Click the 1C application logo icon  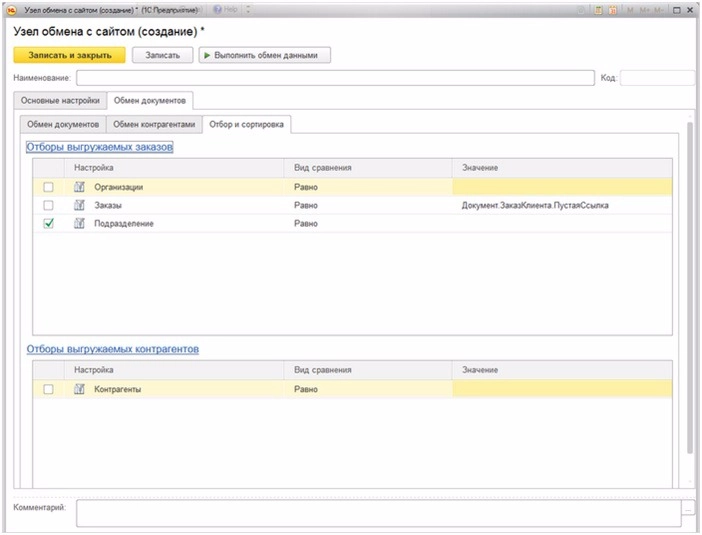tap(13, 9)
